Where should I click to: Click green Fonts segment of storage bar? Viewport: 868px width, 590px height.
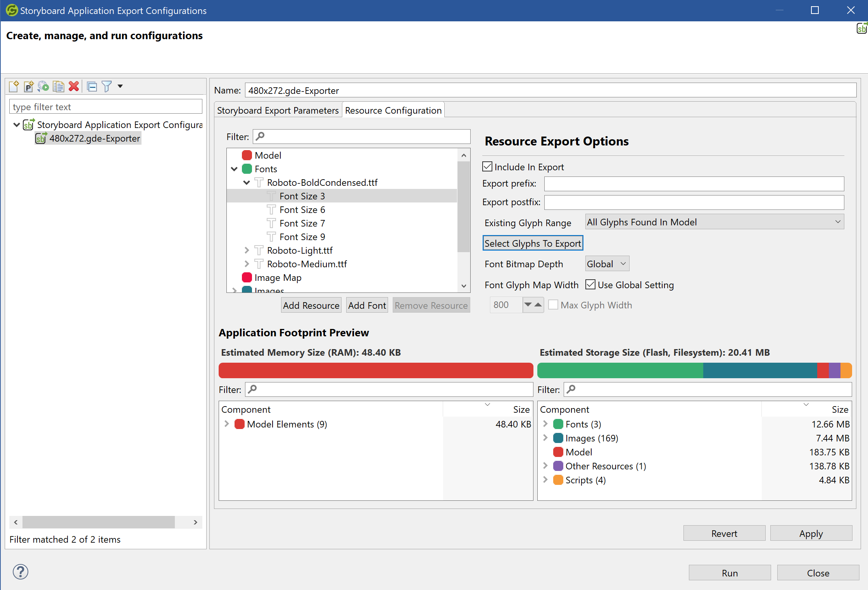[620, 370]
